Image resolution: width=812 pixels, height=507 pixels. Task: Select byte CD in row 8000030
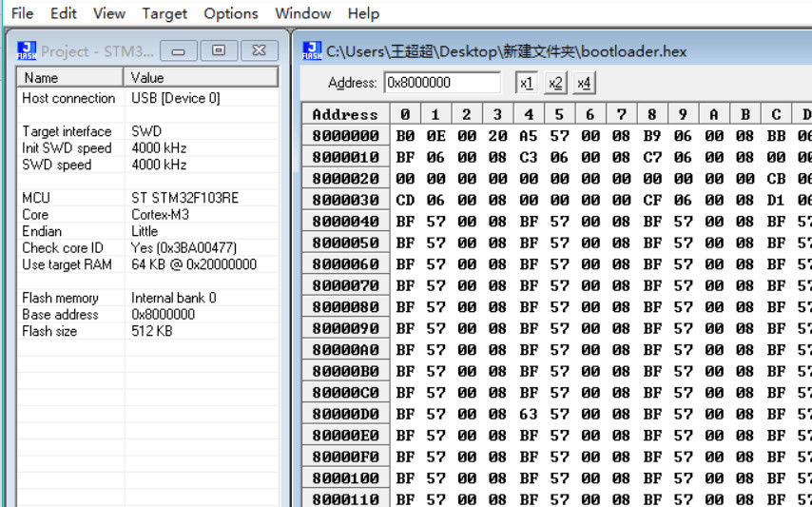click(405, 200)
